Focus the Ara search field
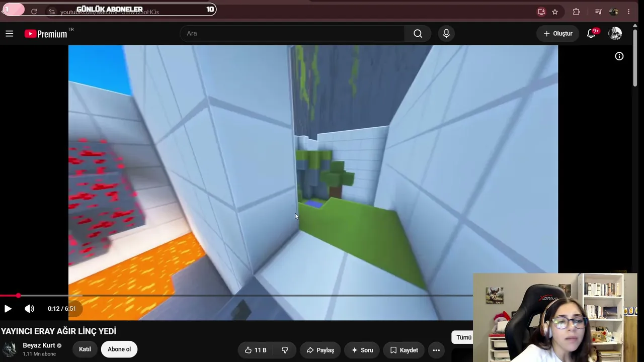Screen dimensions: 644x362 pos(292,34)
